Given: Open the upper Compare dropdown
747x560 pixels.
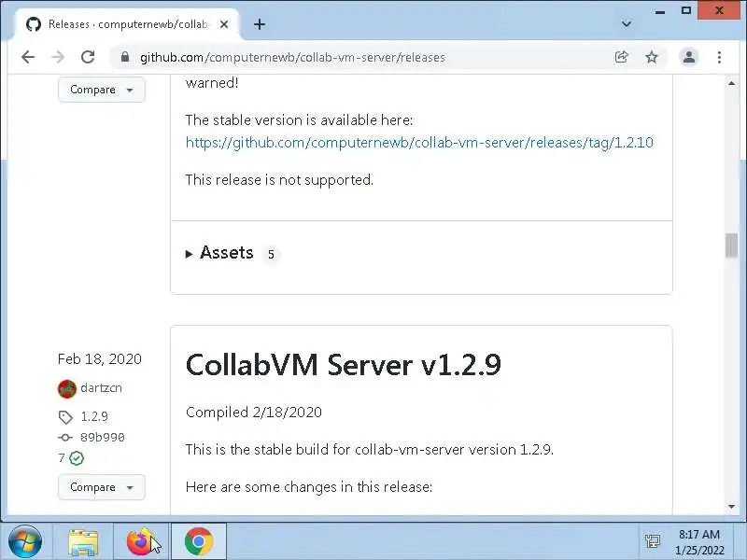Looking at the screenshot, I should point(102,90).
